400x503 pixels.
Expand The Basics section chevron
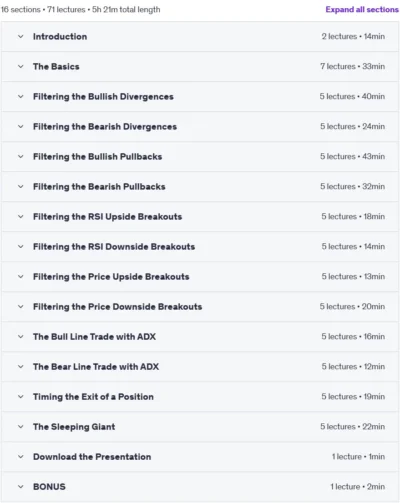[x=21, y=66]
